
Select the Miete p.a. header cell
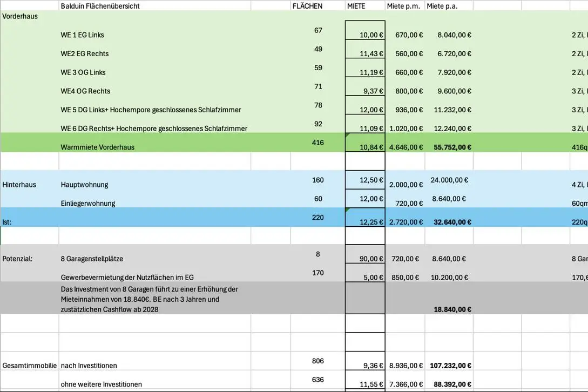(x=442, y=6)
